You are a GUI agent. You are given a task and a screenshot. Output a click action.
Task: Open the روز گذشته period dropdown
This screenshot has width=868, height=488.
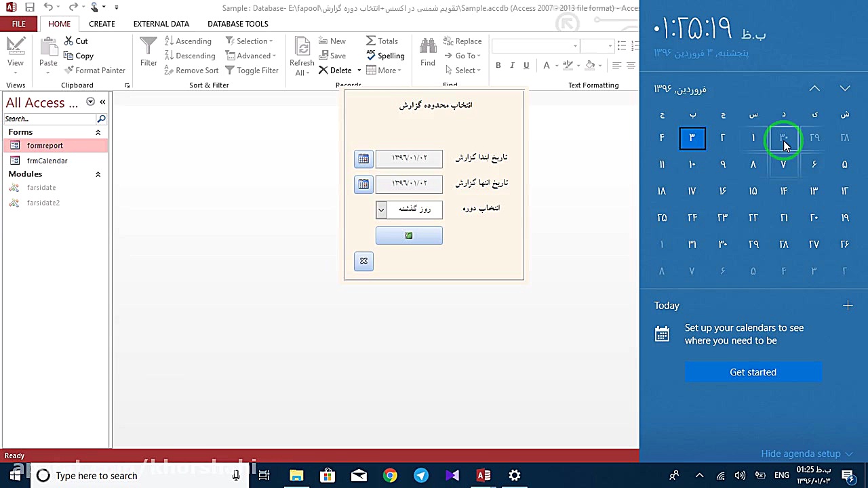(380, 210)
